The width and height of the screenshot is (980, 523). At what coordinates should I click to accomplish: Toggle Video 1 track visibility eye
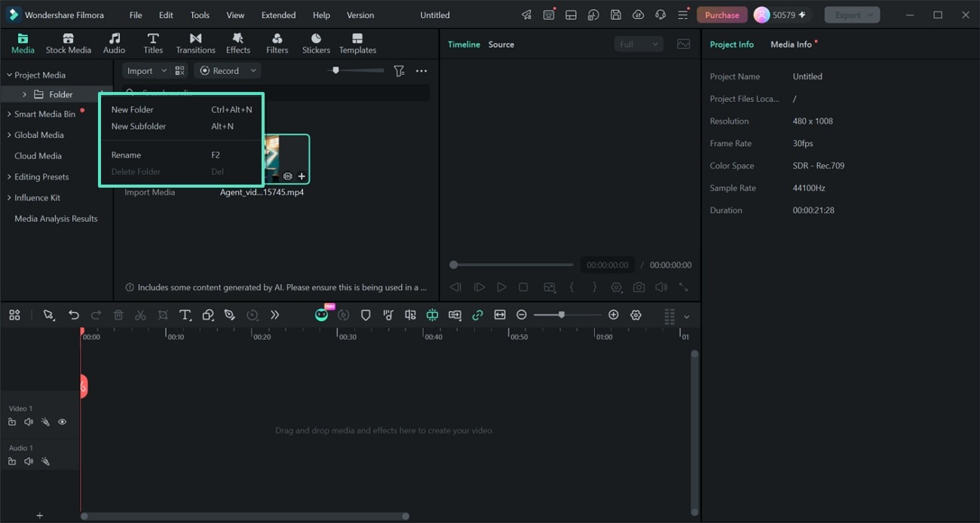(63, 422)
